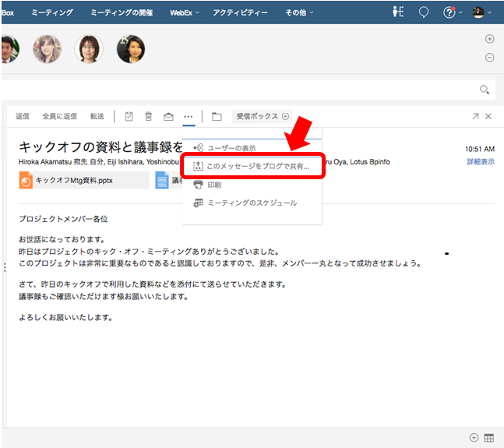Viewport: 504px width, 448px height.
Task: Click the 全員に返信 button
Action: [59, 116]
